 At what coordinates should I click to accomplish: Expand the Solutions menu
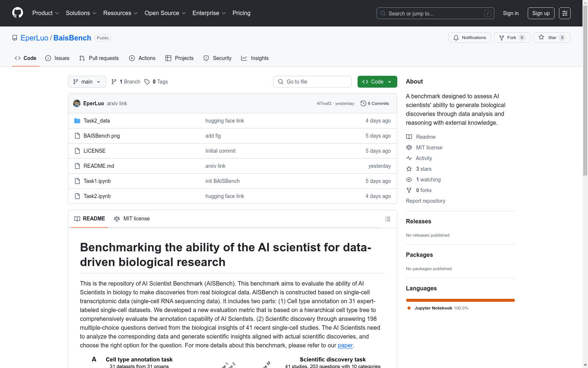tap(81, 13)
